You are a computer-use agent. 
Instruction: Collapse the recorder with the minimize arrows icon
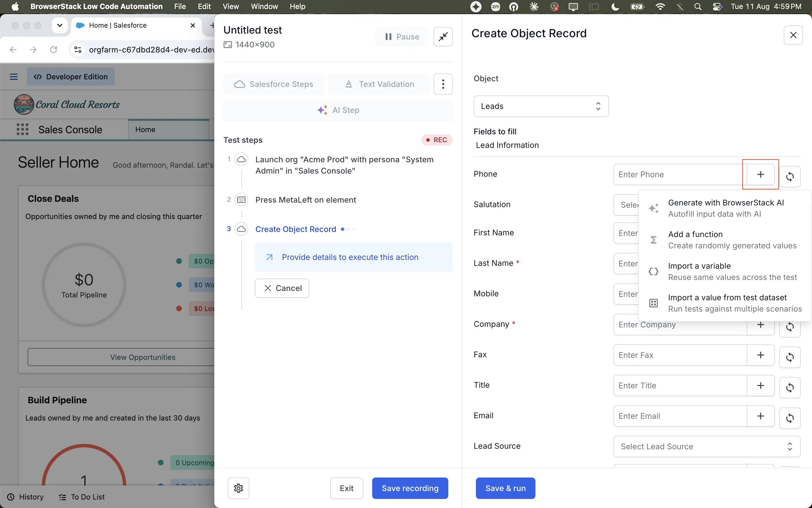tap(443, 37)
